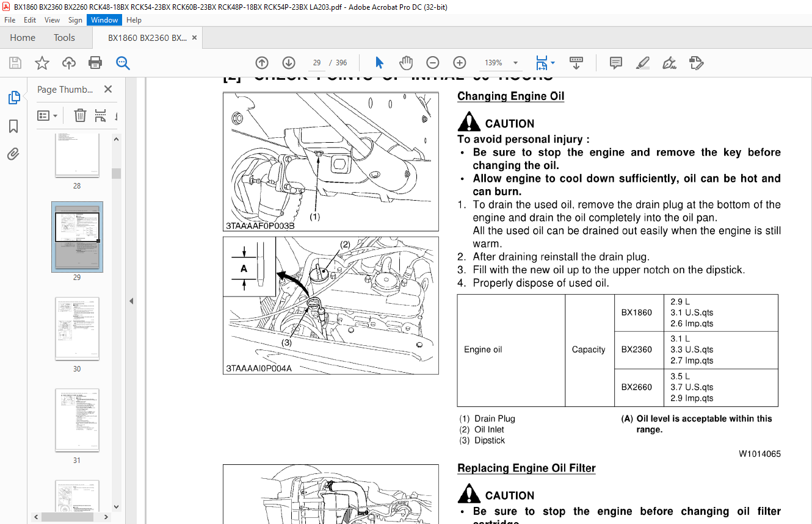Click the fit page scrolling mode icon
The height and width of the screenshot is (524, 812).
pyautogui.click(x=542, y=63)
